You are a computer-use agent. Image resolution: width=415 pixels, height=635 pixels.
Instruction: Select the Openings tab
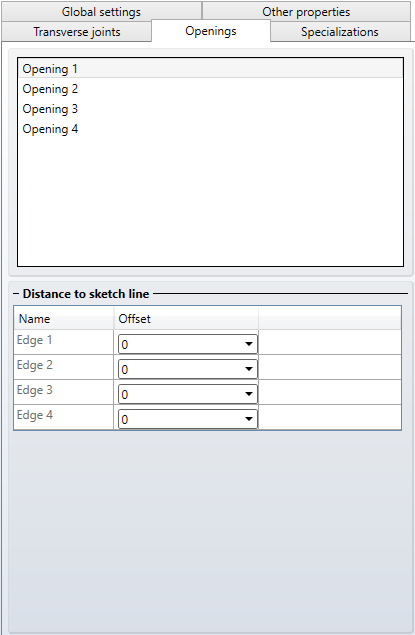pyautogui.click(x=211, y=31)
